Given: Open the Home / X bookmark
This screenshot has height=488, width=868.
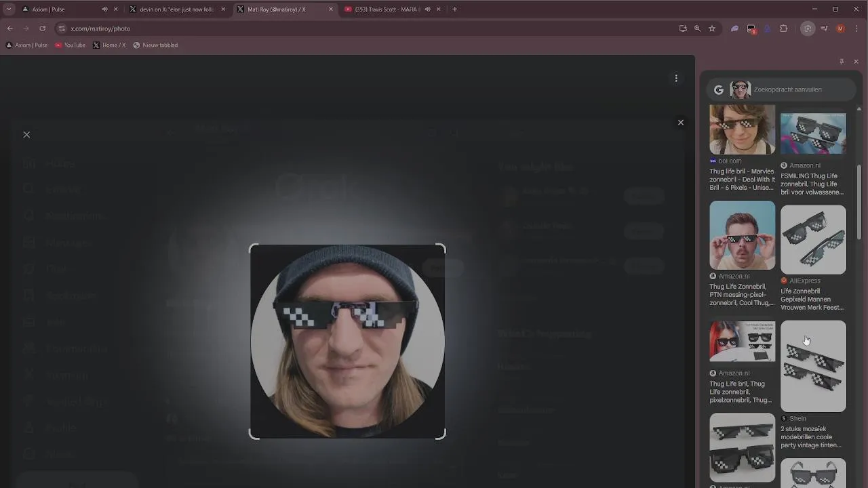Looking at the screenshot, I should pos(109,45).
